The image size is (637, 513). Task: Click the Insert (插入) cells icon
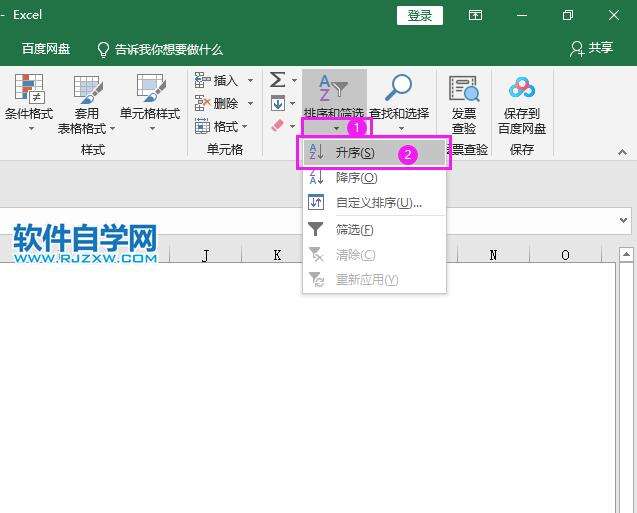pos(202,80)
